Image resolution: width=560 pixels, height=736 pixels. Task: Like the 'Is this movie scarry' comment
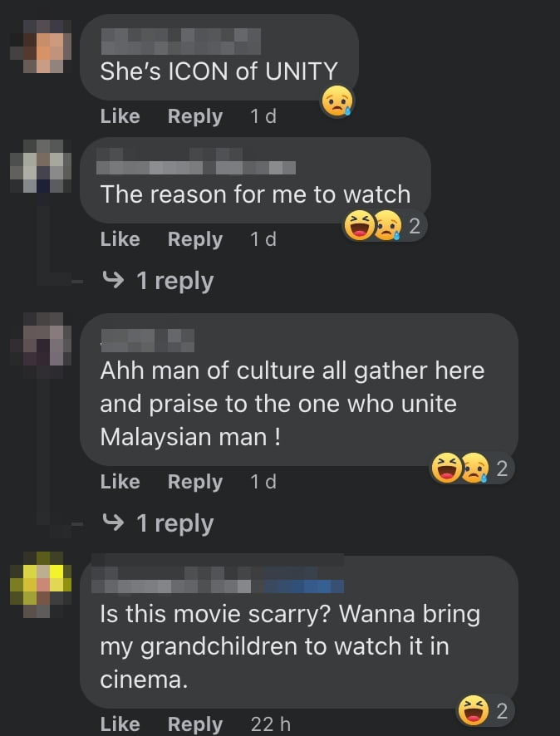click(x=120, y=724)
